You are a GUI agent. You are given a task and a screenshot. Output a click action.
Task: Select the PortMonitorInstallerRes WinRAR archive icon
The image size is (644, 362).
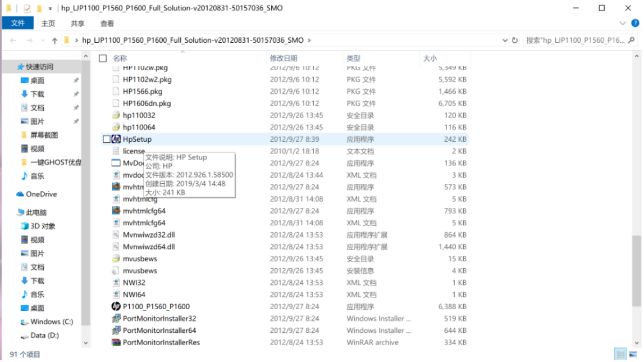(x=116, y=342)
